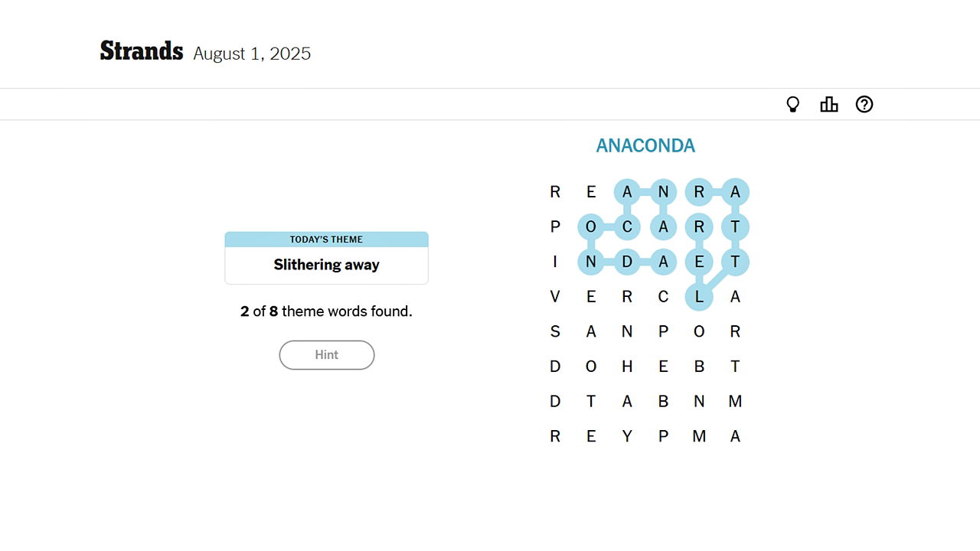Viewport: 980px width, 551px height.
Task: Click the progress text 2 of 8
Action: point(327,311)
